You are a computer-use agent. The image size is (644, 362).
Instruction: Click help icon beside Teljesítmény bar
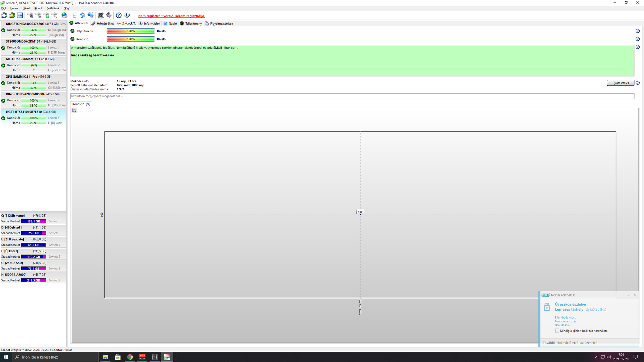point(637,31)
